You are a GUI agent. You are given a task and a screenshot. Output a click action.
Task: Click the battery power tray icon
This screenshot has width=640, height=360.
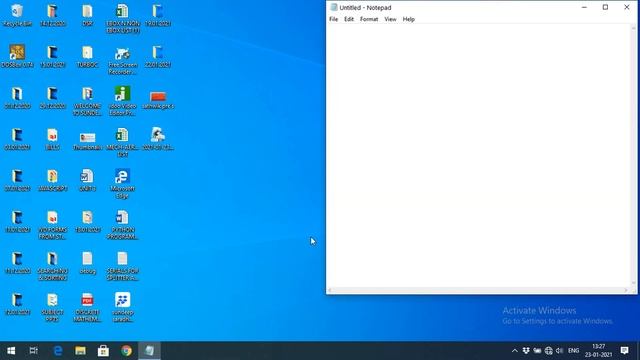(x=537, y=351)
